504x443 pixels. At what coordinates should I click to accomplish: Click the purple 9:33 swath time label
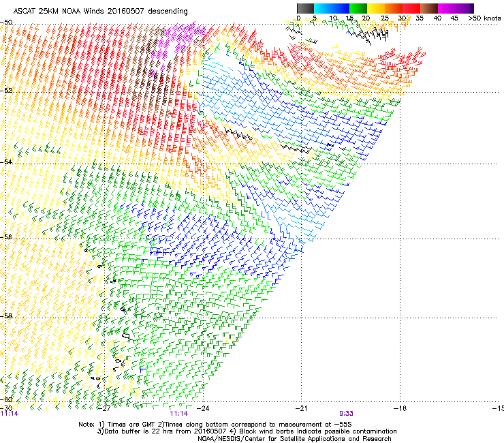(x=346, y=414)
